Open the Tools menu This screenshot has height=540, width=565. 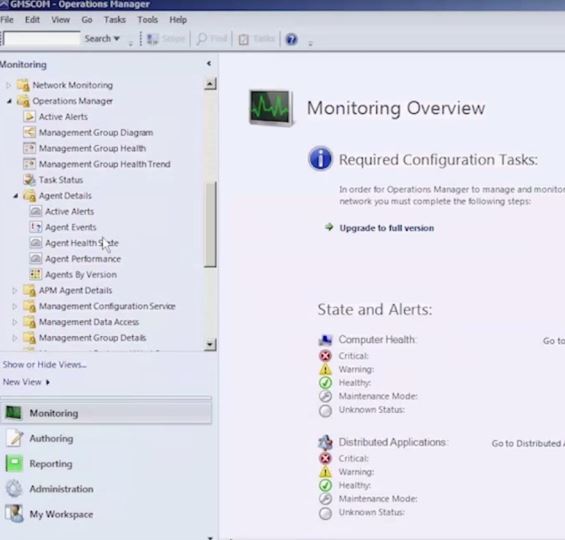(147, 19)
